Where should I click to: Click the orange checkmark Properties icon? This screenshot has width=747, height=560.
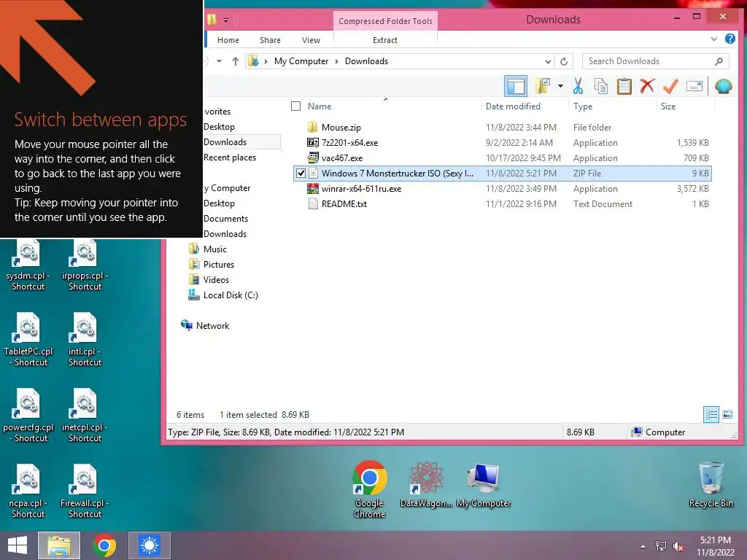point(670,86)
